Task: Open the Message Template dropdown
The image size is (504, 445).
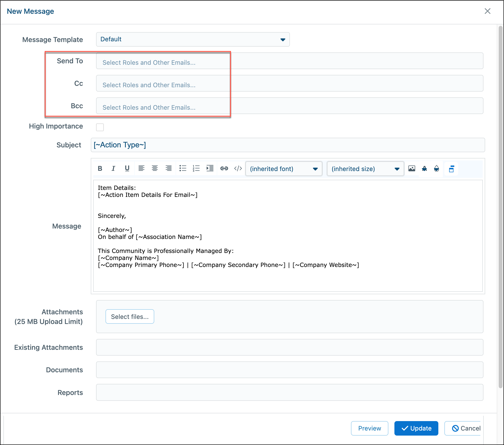Action: (x=193, y=39)
